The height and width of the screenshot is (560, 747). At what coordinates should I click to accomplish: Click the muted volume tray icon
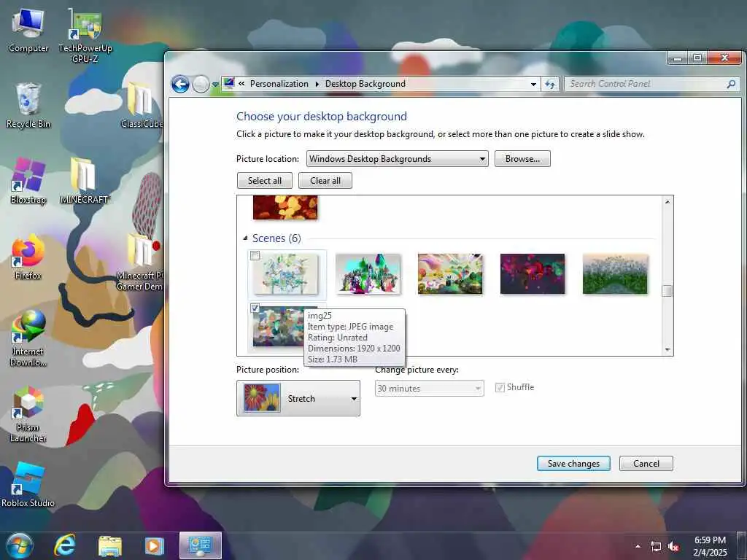click(x=673, y=547)
